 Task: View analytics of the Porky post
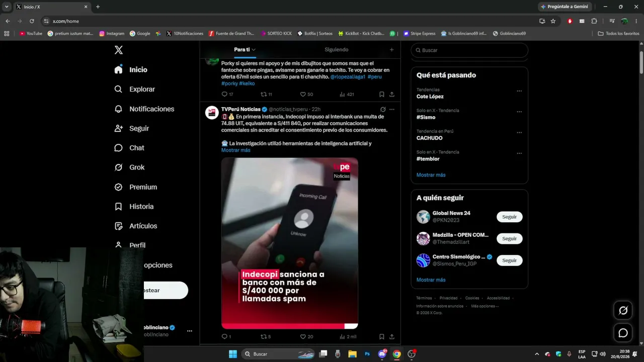pyautogui.click(x=347, y=94)
